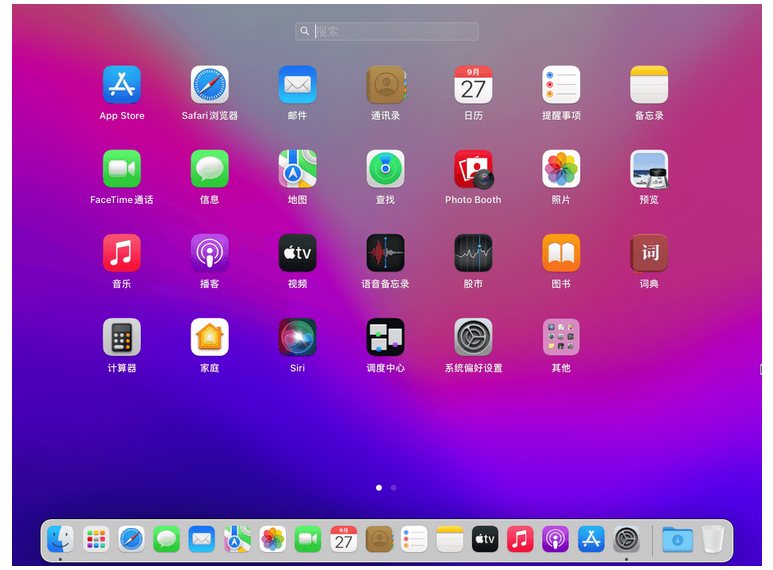Screen dimensions: 773x570
Task: Open 照片 in the Launchpad grid
Action: pos(561,169)
